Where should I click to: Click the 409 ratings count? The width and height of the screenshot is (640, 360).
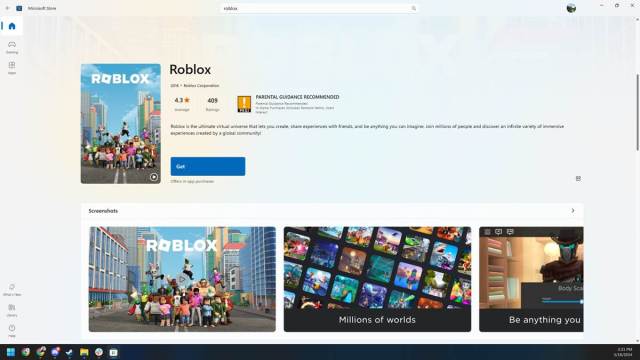click(213, 104)
